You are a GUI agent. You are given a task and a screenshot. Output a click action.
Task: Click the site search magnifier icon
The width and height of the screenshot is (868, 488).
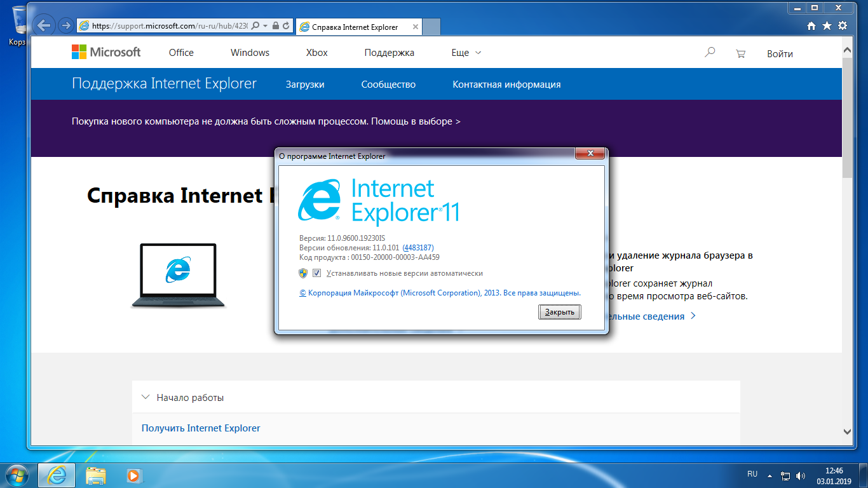(710, 53)
